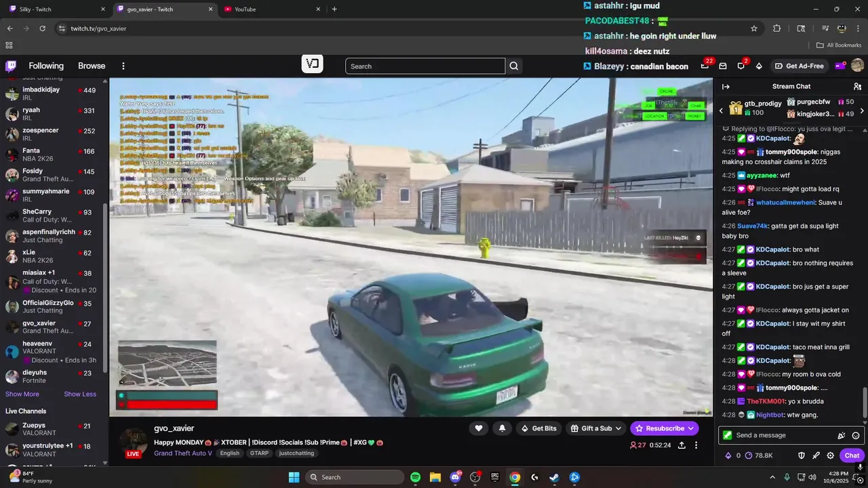
Task: Open the emote picker in chat
Action: point(856,436)
